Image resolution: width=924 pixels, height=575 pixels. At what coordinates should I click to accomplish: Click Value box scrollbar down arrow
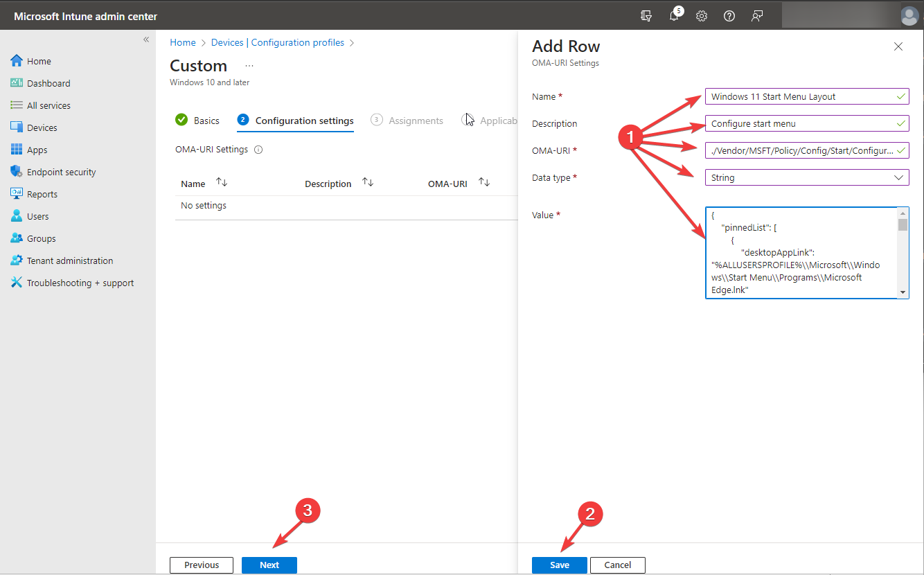[x=903, y=292]
